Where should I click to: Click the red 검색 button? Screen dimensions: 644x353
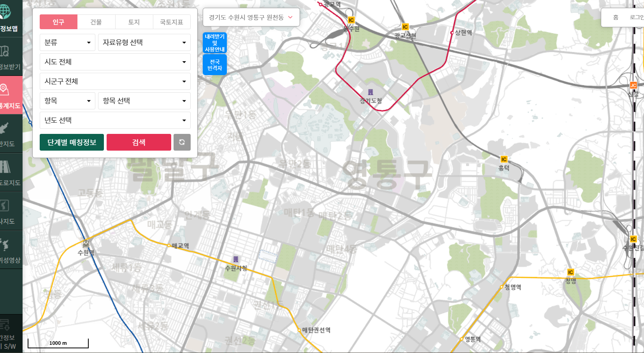(139, 142)
